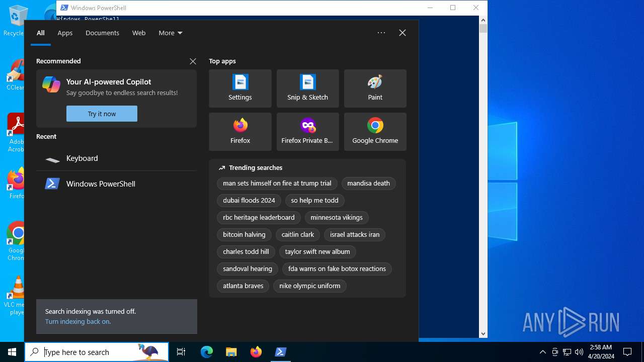Open network status tray icon

coord(567,352)
